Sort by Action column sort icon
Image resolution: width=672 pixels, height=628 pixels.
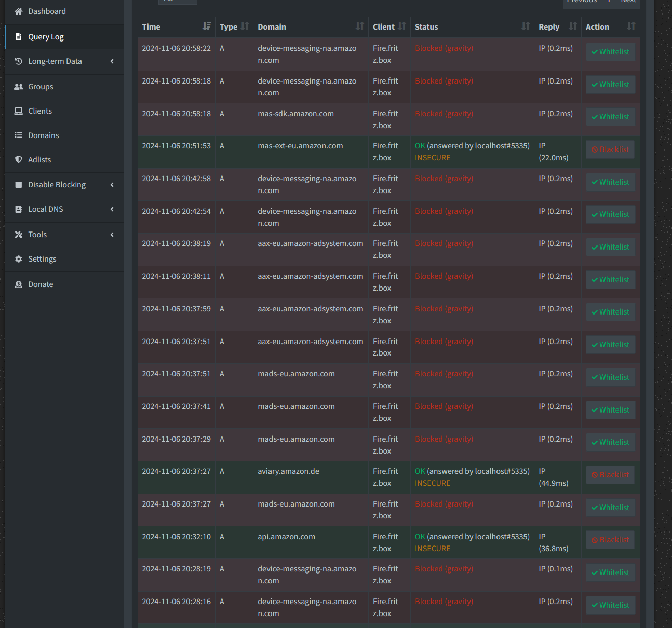coord(631,26)
